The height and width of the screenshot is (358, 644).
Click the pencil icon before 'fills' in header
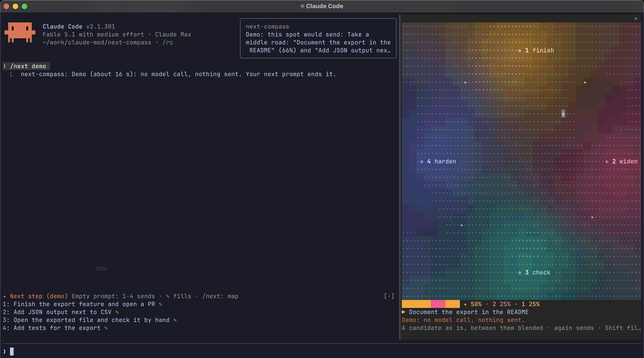pyautogui.click(x=168, y=296)
